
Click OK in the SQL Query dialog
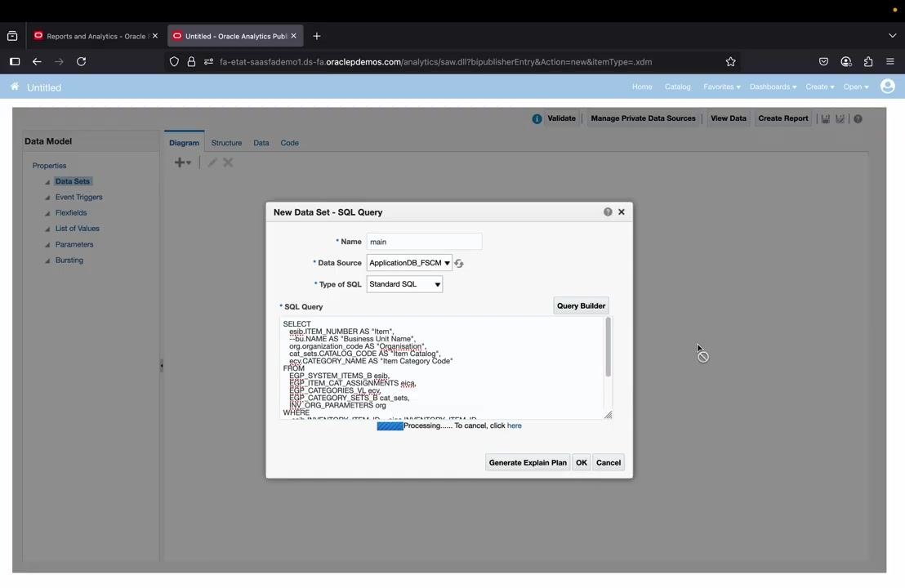coord(582,462)
